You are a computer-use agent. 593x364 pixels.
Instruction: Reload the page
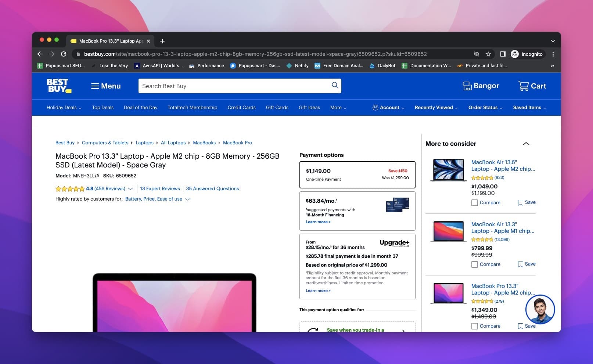[x=64, y=54]
